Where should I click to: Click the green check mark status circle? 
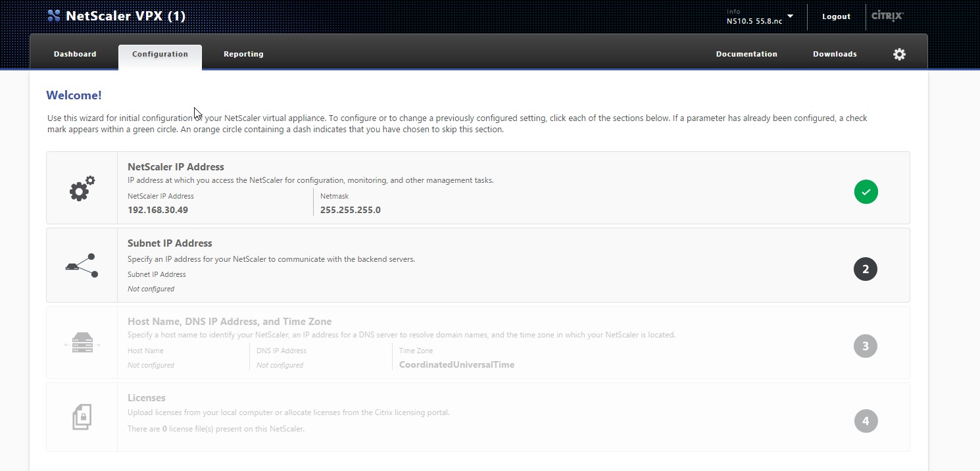pos(866,192)
